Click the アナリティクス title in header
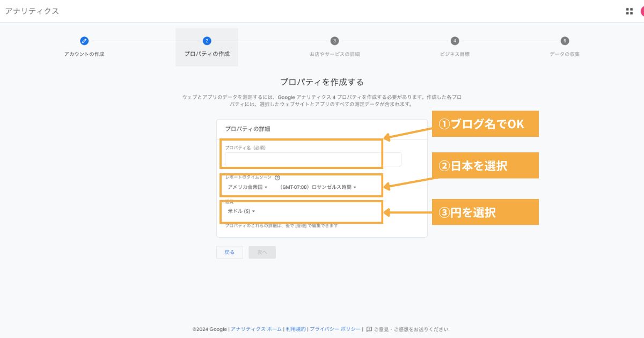 32,11
